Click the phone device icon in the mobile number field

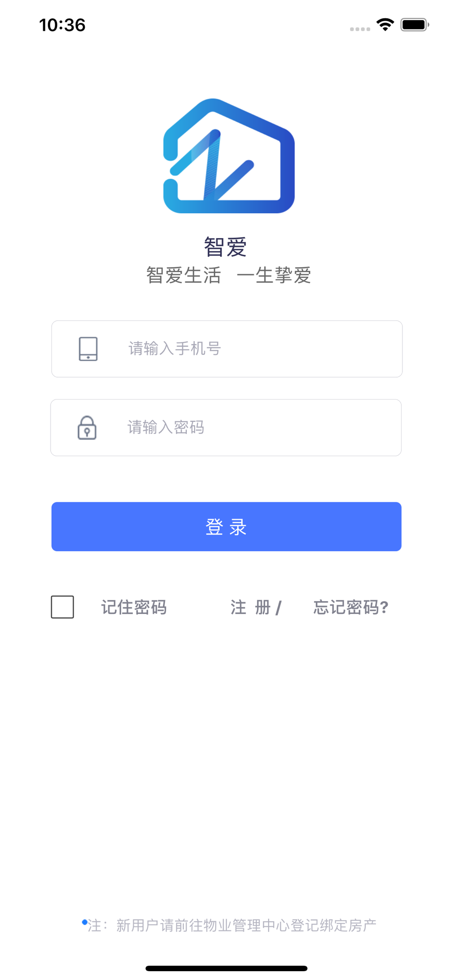(x=88, y=349)
